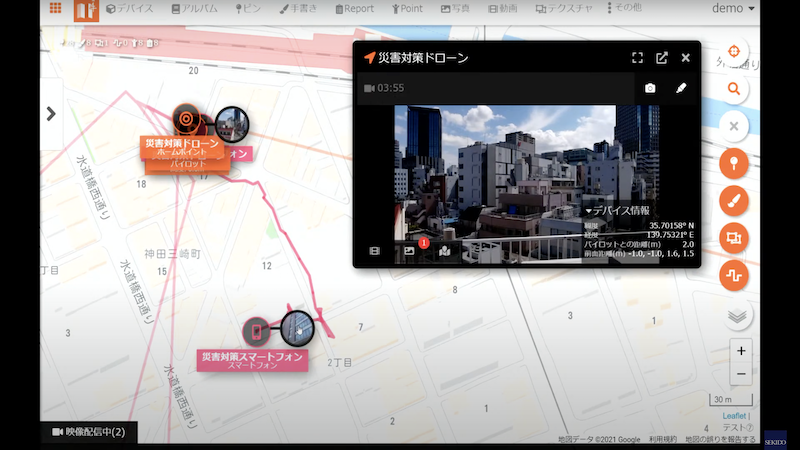Image resolution: width=800 pixels, height=450 pixels.
Task: Zoom in the map with plus button
Action: pyautogui.click(x=740, y=351)
